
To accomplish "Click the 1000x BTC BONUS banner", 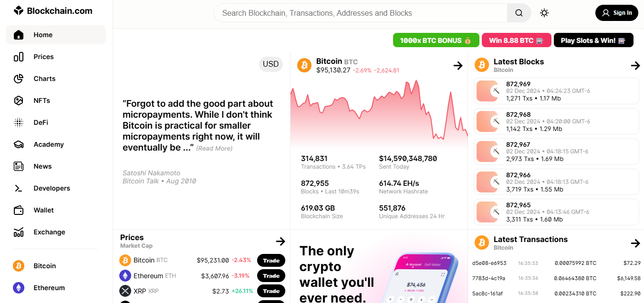I will 436,40.
